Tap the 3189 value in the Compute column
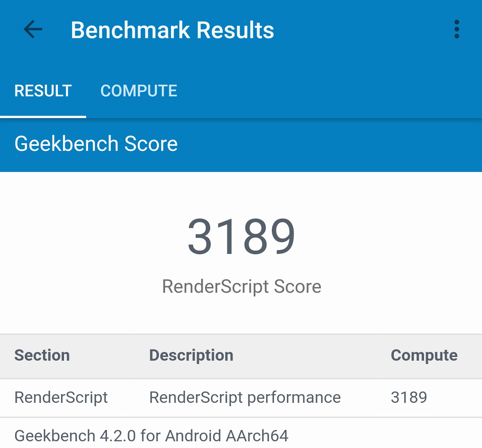The image size is (482, 448). tap(409, 398)
